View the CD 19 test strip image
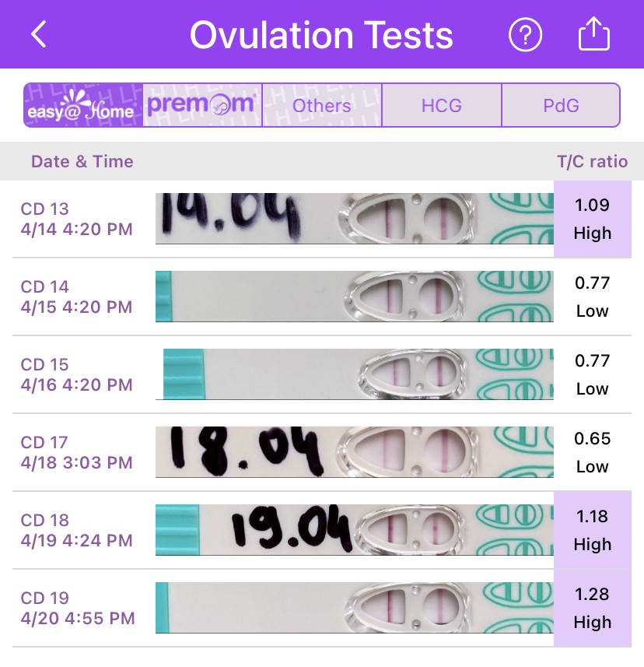The width and height of the screenshot is (644, 667). tap(354, 608)
